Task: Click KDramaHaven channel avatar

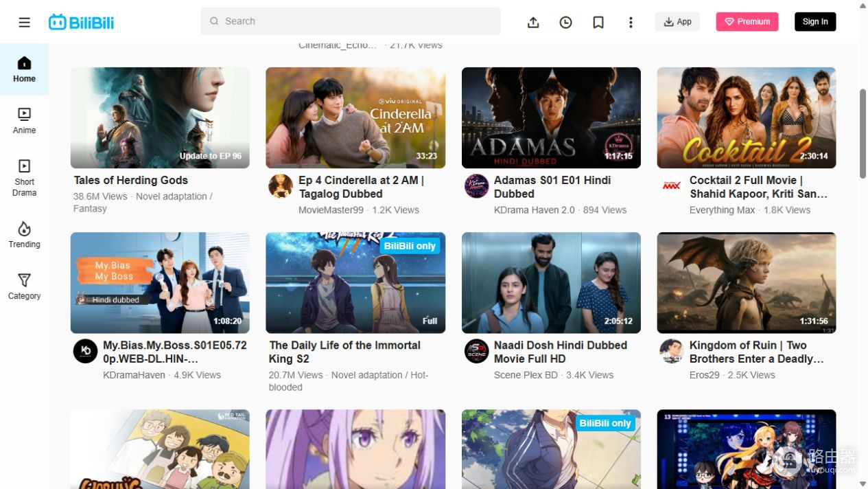Action: point(85,351)
